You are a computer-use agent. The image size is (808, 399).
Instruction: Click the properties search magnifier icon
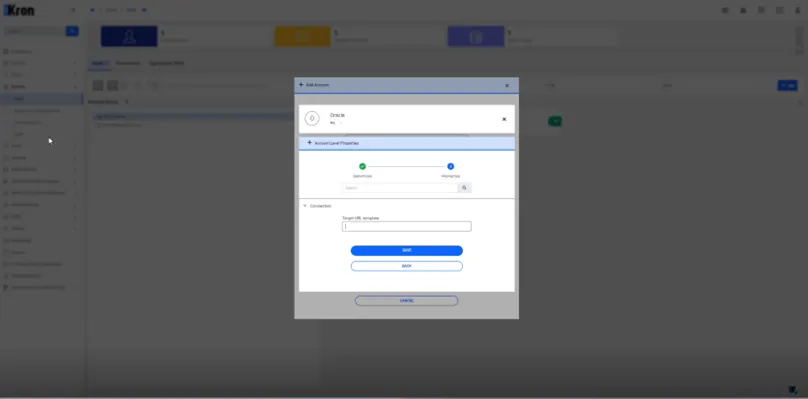click(464, 188)
